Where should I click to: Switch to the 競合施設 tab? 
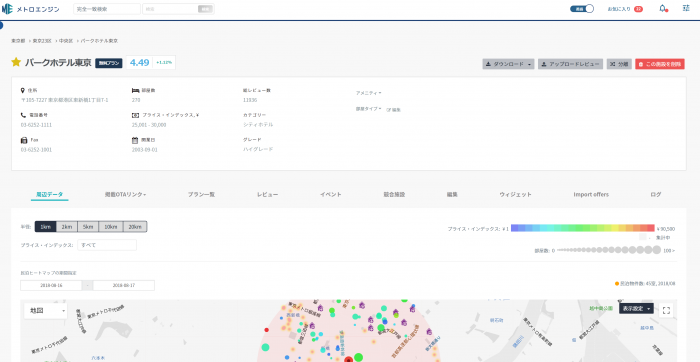[x=394, y=195]
